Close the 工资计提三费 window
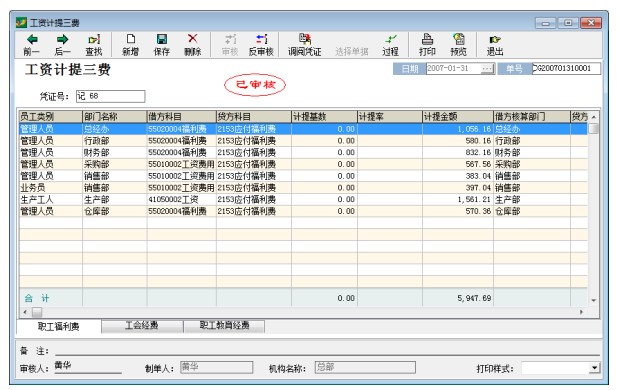The image size is (617, 390). 591,23
